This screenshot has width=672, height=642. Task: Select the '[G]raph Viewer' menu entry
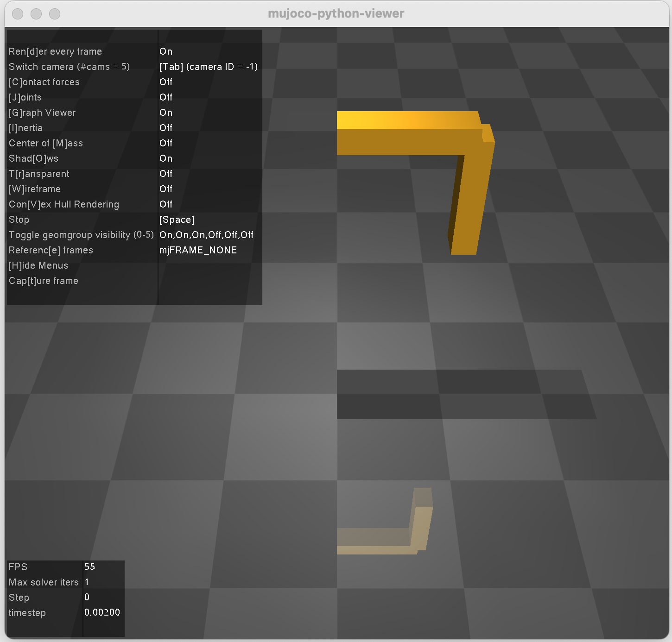[42, 113]
